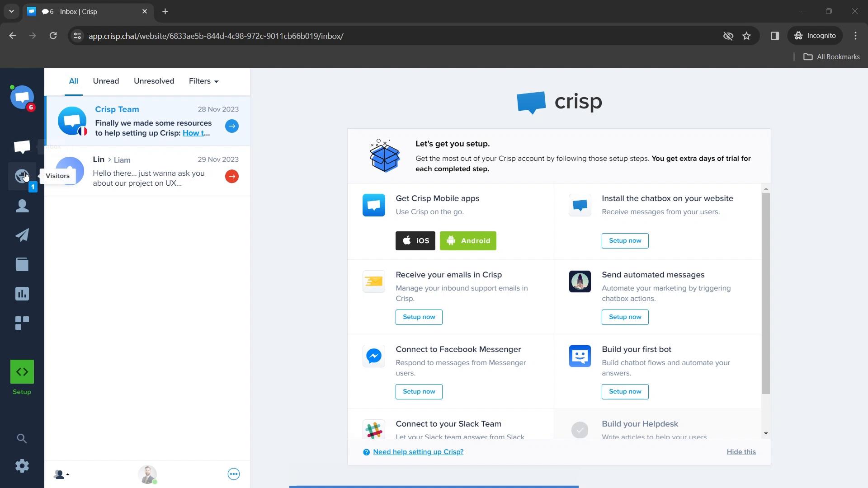Hide the setup guide panel

pyautogui.click(x=741, y=452)
